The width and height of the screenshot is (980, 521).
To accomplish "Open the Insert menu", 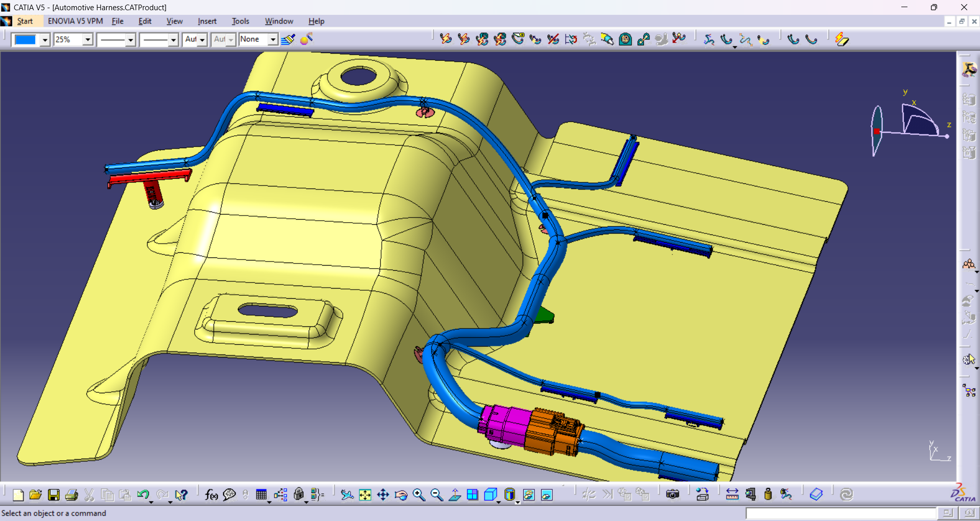I will coord(207,21).
